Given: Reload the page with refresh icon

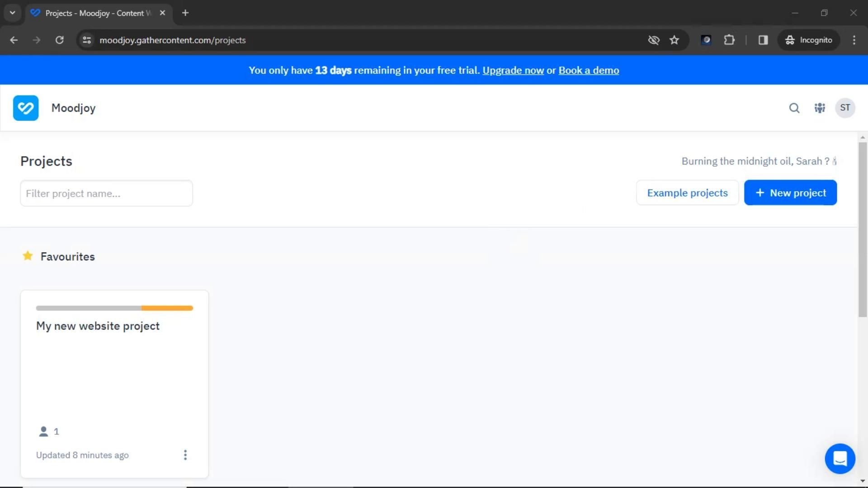Looking at the screenshot, I should click(59, 40).
